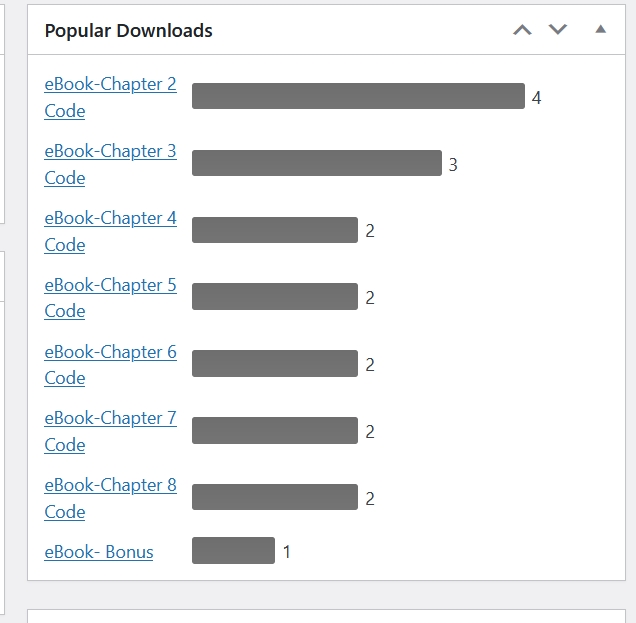Image resolution: width=636 pixels, height=623 pixels.
Task: Move Popular Downloads widget up
Action: (x=522, y=30)
